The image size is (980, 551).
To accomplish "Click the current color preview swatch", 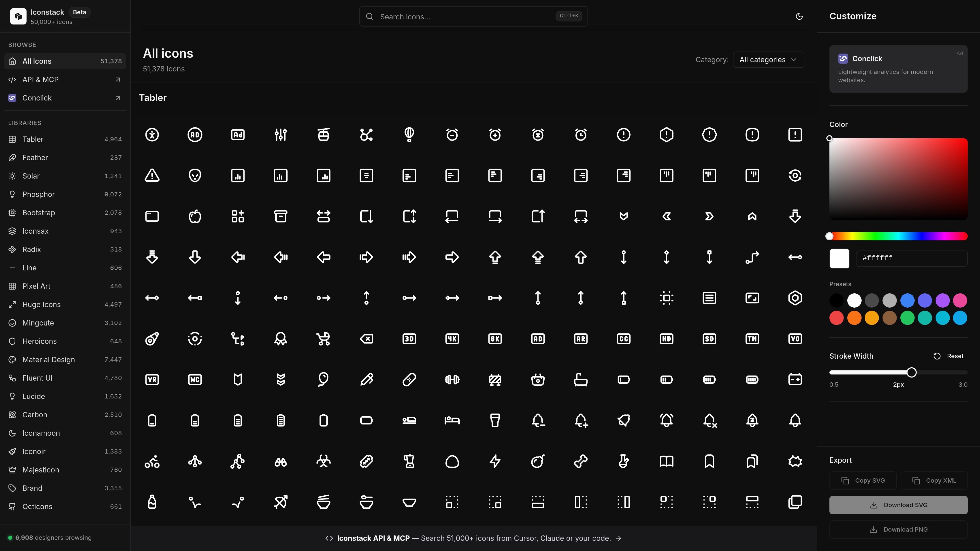I will (839, 259).
